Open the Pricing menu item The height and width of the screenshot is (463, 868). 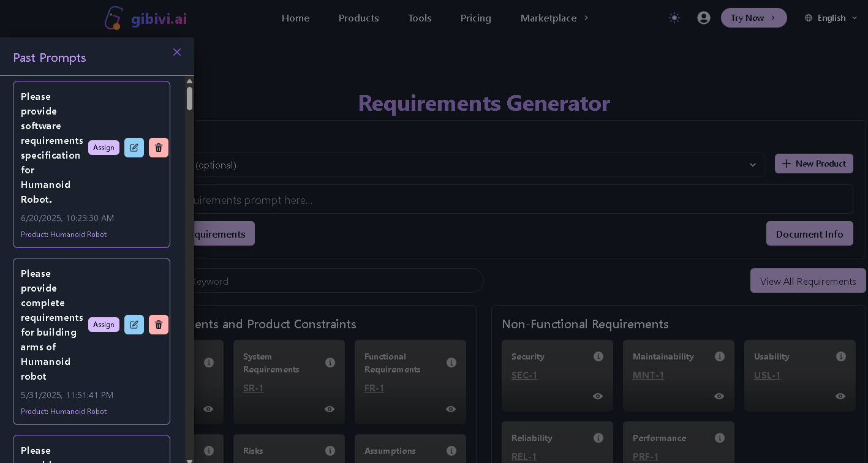[x=476, y=18]
